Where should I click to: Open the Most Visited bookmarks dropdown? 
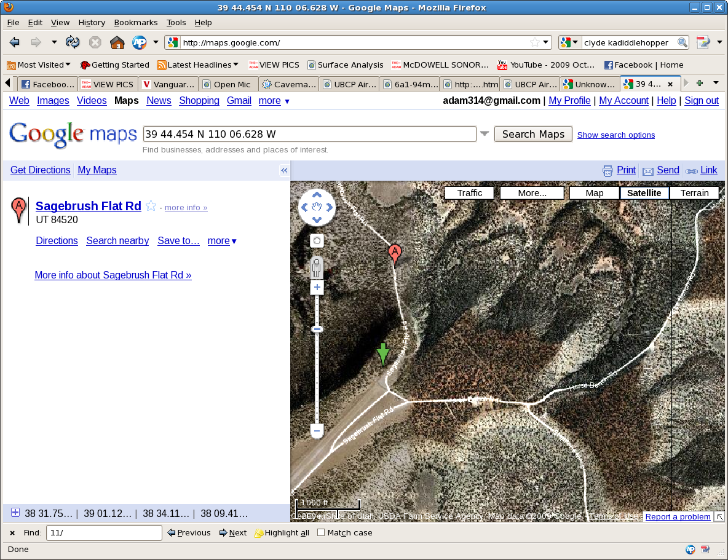point(38,65)
